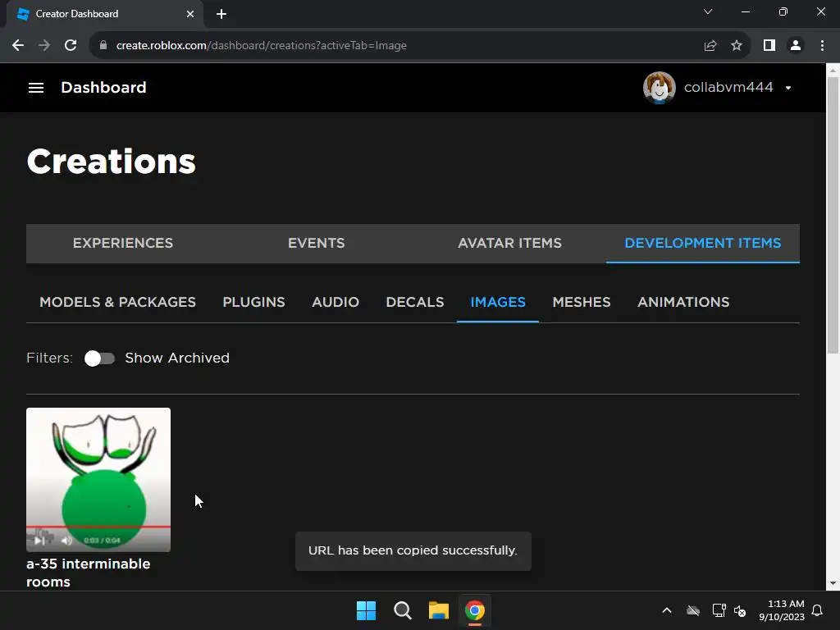Open the Meshes sub-tab

pos(582,302)
